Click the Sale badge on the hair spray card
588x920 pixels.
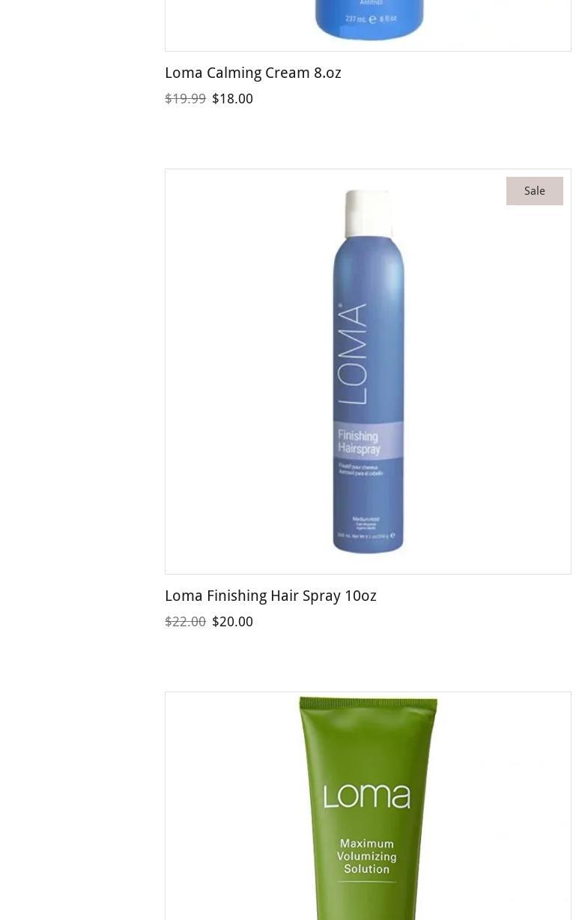(x=535, y=191)
